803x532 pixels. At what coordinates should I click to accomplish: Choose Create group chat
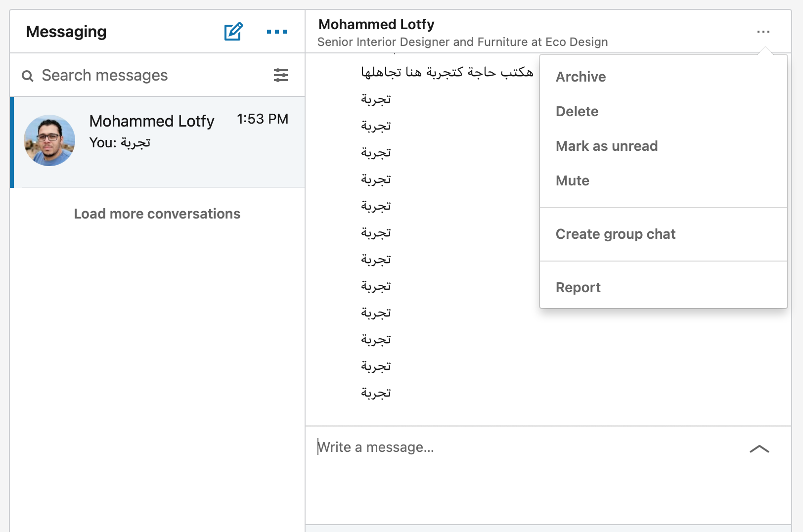pyautogui.click(x=615, y=234)
